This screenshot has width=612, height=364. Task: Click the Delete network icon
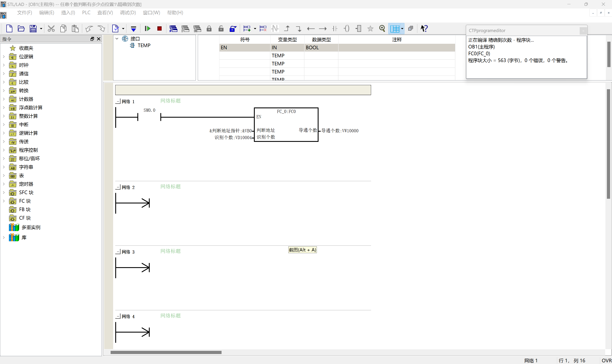pyautogui.click(x=263, y=28)
